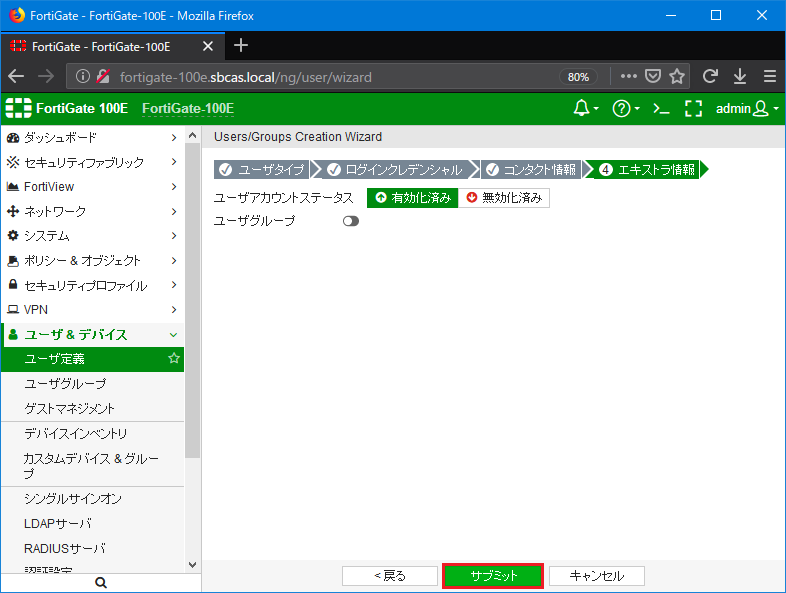This screenshot has height=593, width=786.
Task: Reload the page with the refresh icon
Action: [x=710, y=76]
